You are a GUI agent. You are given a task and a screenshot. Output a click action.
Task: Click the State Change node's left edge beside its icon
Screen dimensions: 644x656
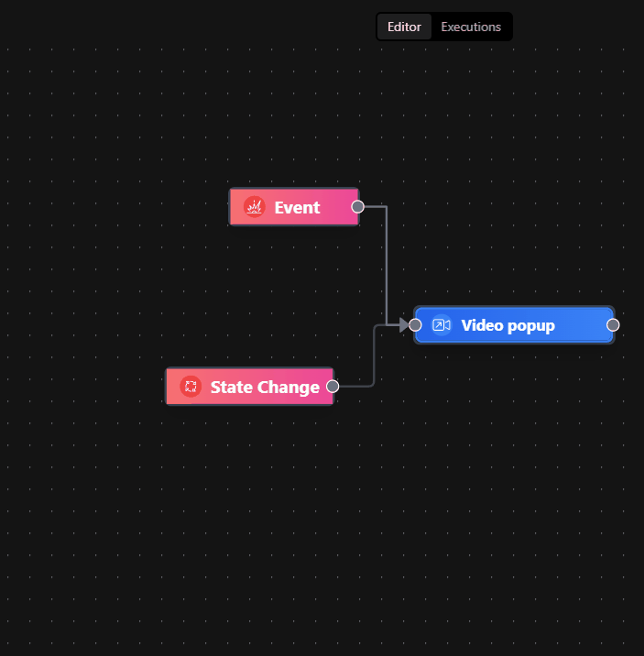tap(171, 387)
